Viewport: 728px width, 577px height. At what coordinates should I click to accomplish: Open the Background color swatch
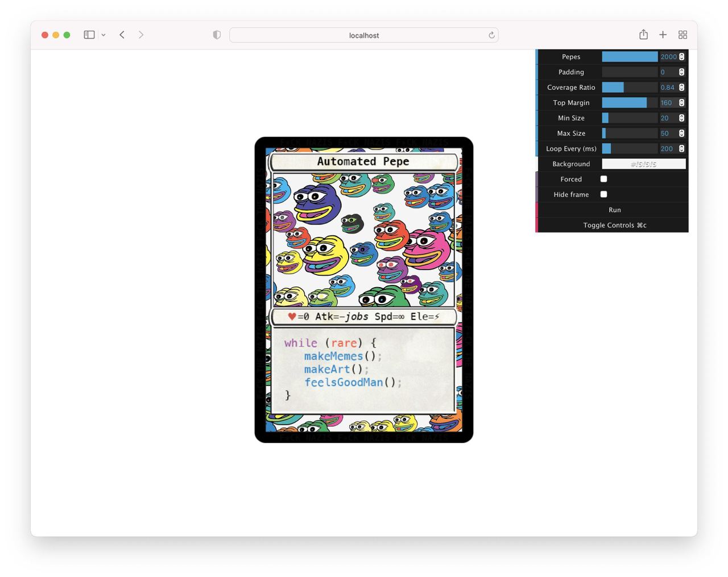coord(644,164)
